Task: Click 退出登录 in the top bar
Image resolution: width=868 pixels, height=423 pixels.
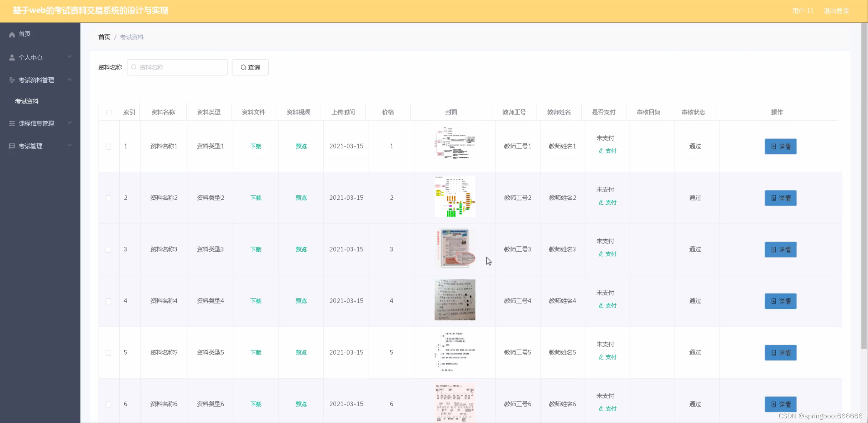Action: click(x=836, y=11)
